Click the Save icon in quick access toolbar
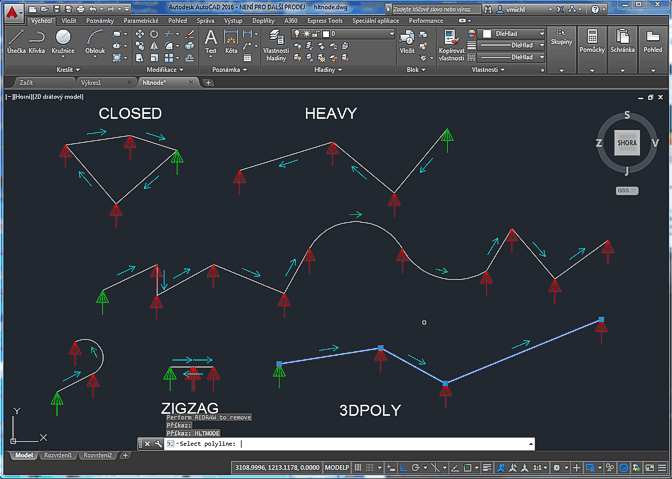This screenshot has height=479, width=672. tap(57, 9)
